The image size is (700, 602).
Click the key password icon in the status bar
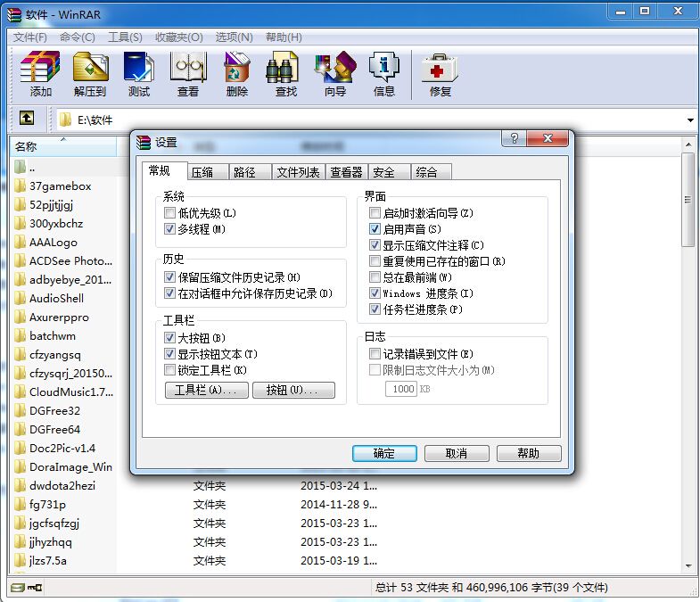[35, 587]
